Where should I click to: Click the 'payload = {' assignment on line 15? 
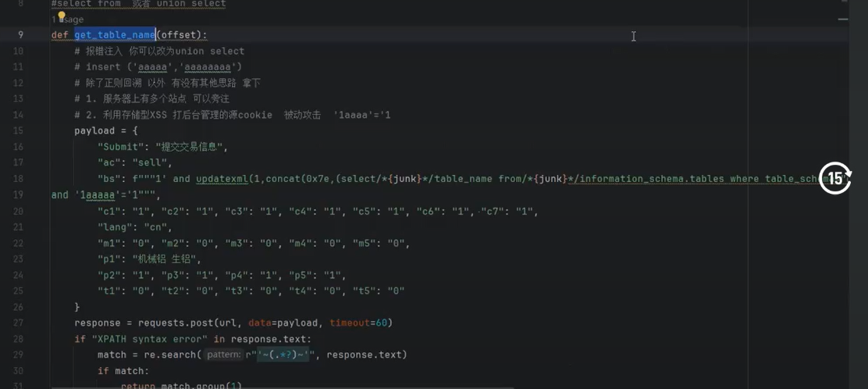click(x=106, y=130)
